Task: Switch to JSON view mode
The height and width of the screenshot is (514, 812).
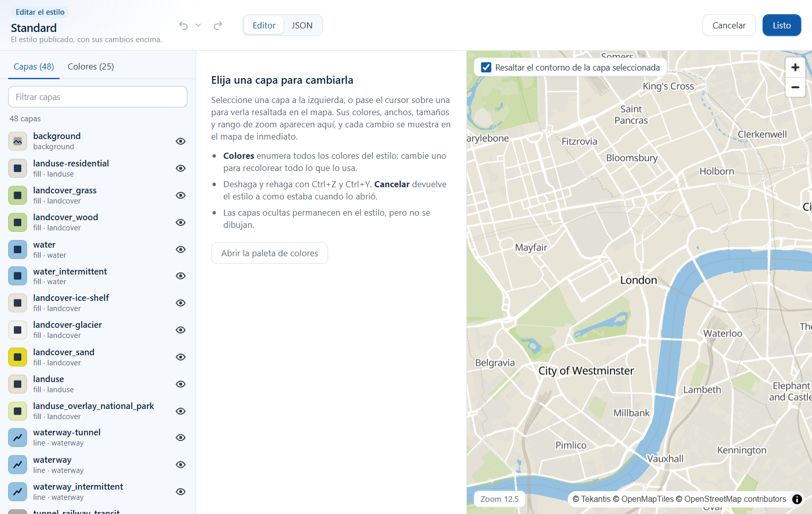Action: (x=302, y=25)
